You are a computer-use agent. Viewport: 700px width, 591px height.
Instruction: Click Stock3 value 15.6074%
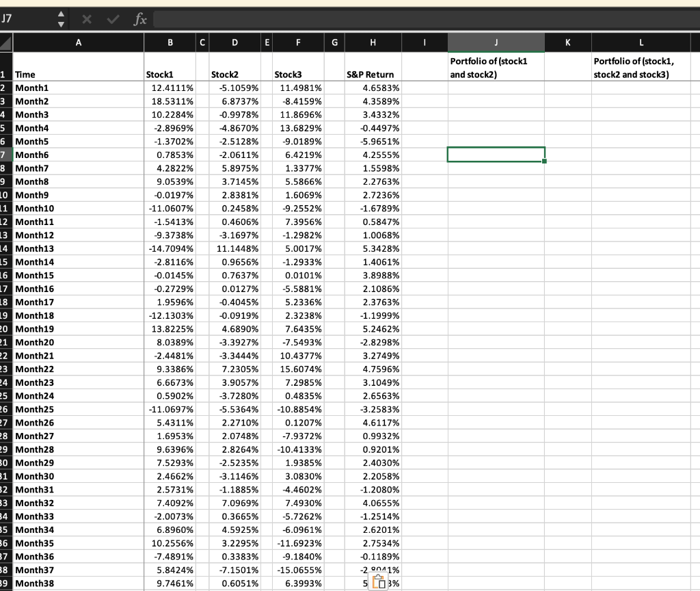pyautogui.click(x=298, y=369)
